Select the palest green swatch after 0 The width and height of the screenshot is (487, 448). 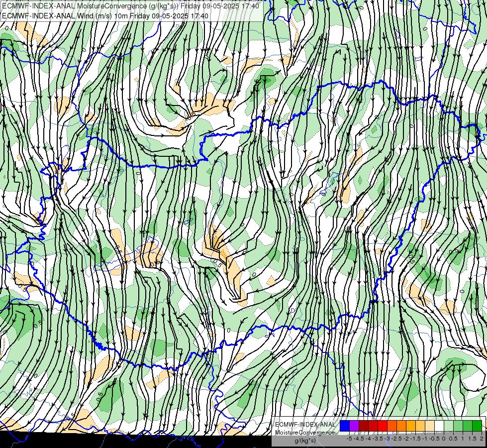pyautogui.click(x=449, y=426)
